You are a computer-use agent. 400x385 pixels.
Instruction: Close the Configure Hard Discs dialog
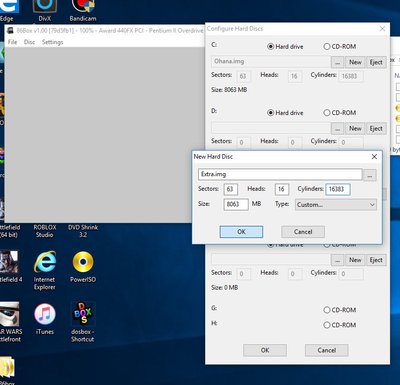point(382,29)
